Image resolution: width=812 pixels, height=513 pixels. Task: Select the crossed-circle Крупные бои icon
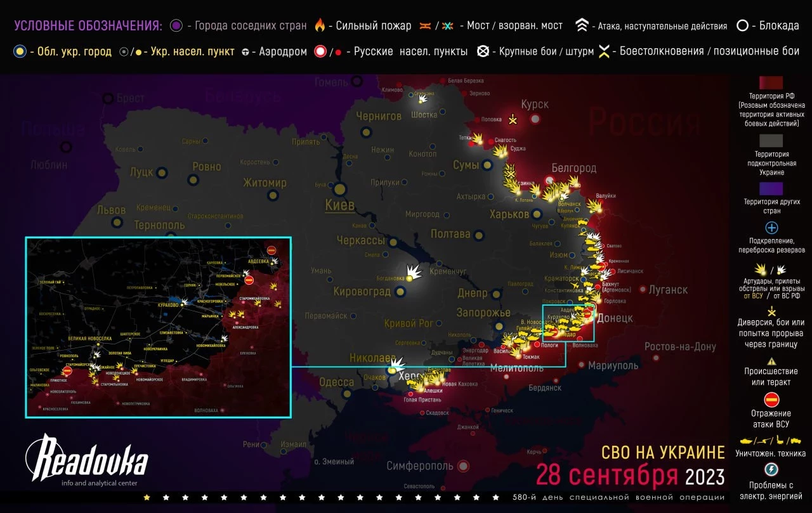483,51
